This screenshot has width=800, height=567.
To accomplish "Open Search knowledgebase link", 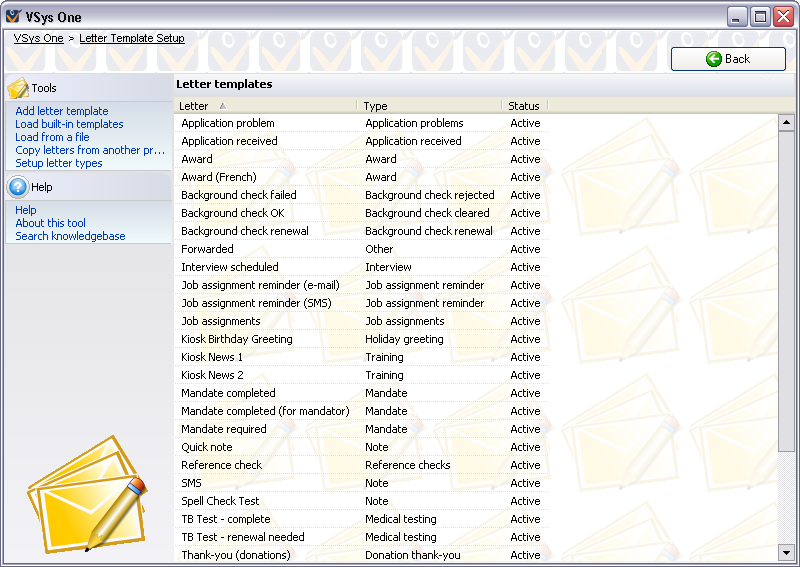I will coord(70,236).
